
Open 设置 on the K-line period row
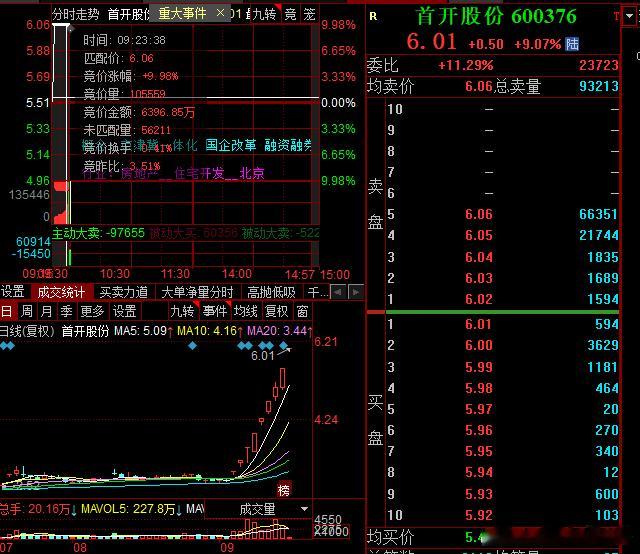[x=124, y=311]
